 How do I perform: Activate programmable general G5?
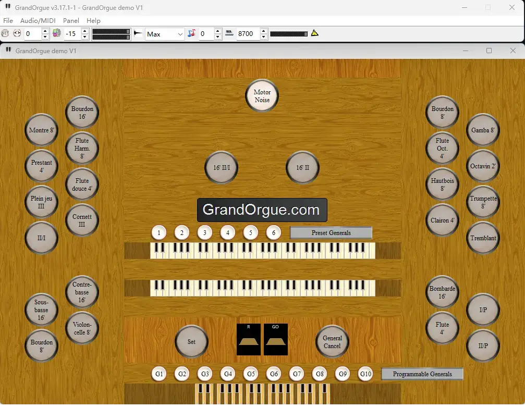(251, 374)
